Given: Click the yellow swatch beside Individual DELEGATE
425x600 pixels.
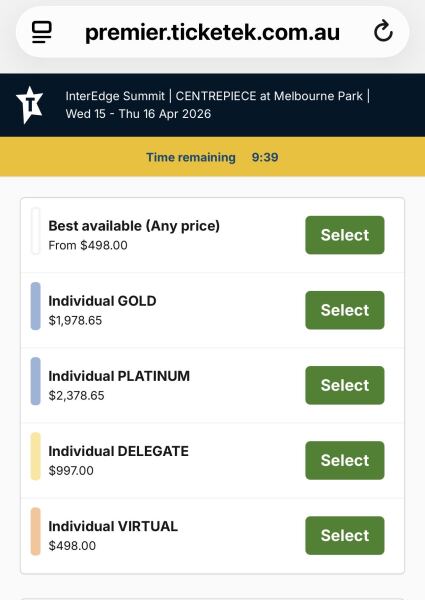Looking at the screenshot, I should coord(36,456).
